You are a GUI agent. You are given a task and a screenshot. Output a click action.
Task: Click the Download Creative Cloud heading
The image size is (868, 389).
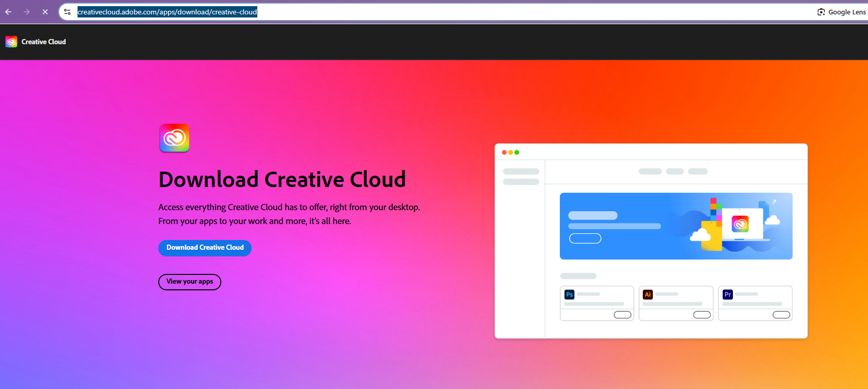click(282, 179)
